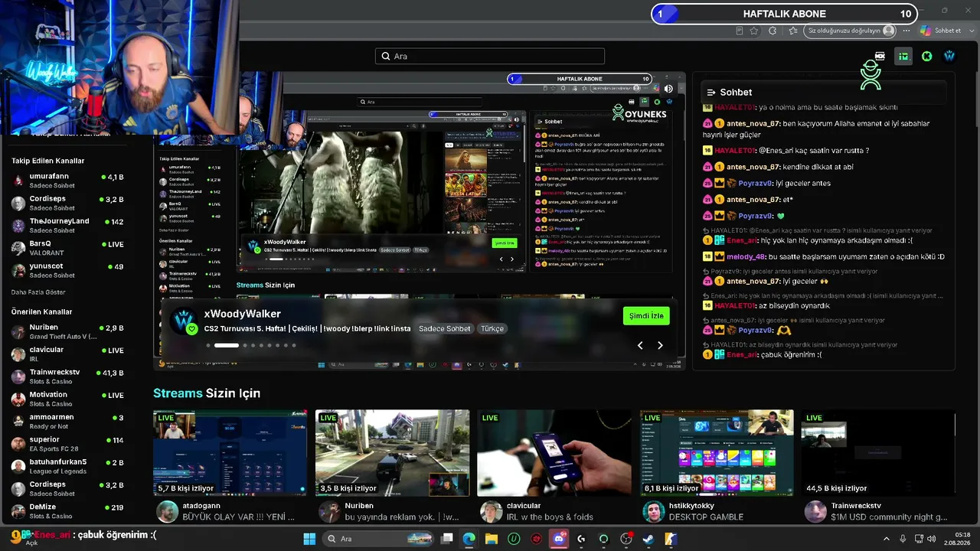Image resolution: width=980 pixels, height=551 pixels.
Task: Open the green chest icon in header
Action: pos(903,56)
